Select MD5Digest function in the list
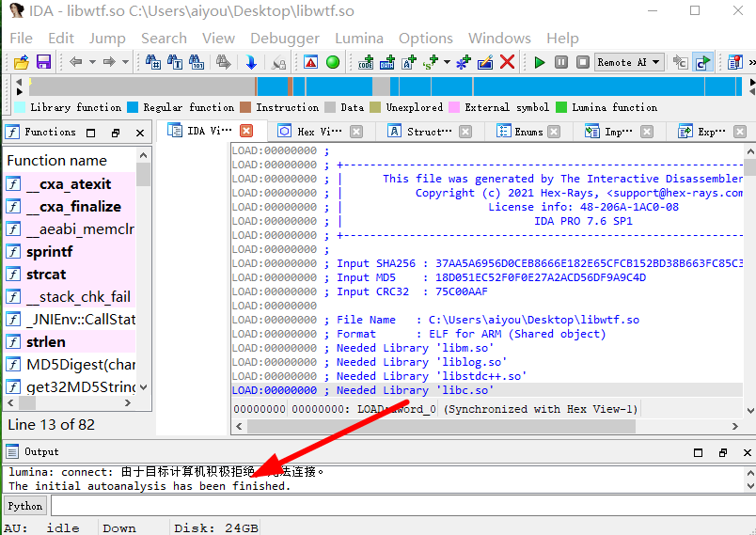756x535 pixels. (70, 365)
